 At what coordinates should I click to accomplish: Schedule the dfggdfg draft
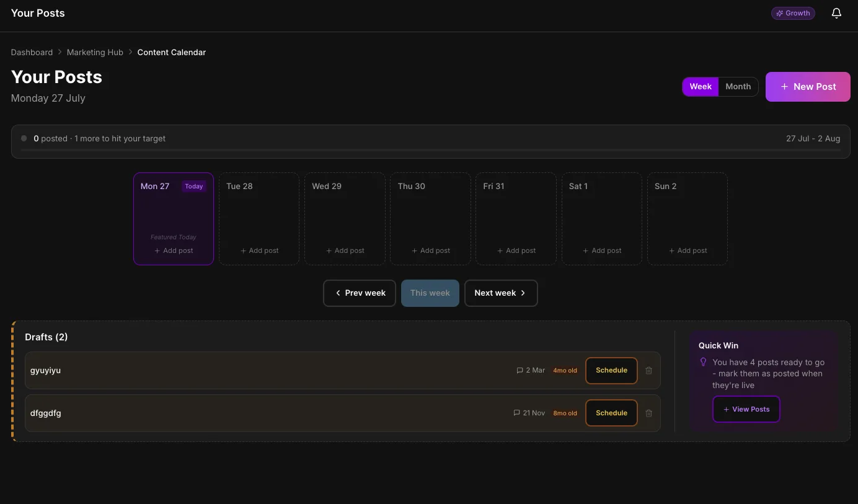coord(611,413)
